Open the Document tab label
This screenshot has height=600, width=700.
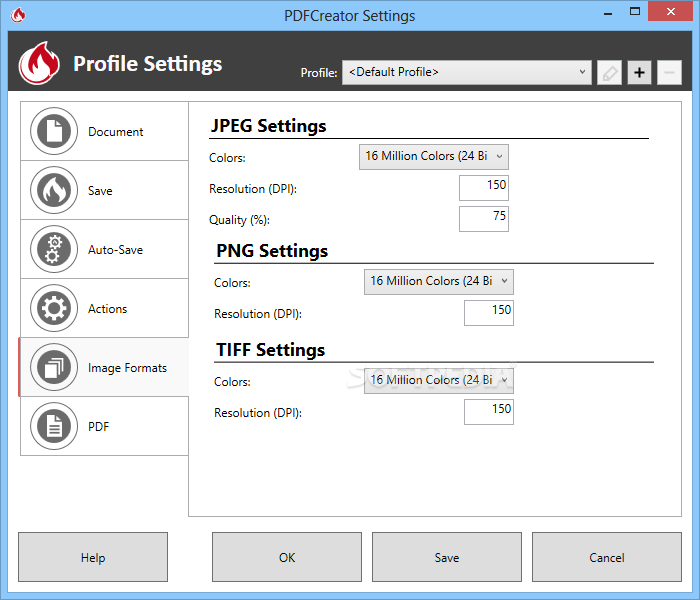tap(116, 132)
